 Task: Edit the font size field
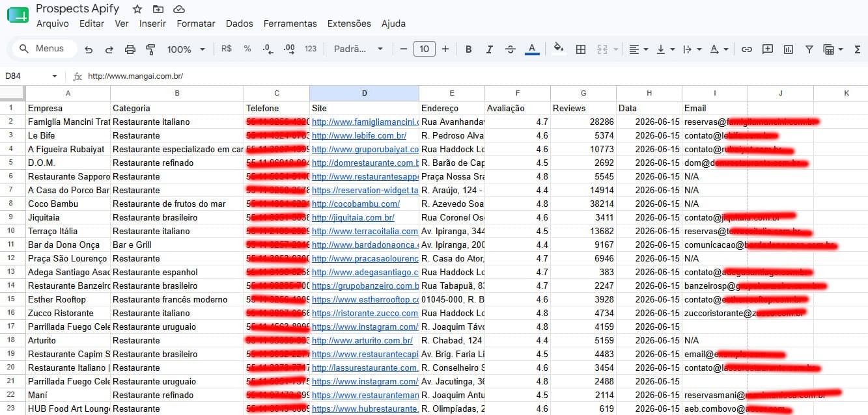(425, 49)
